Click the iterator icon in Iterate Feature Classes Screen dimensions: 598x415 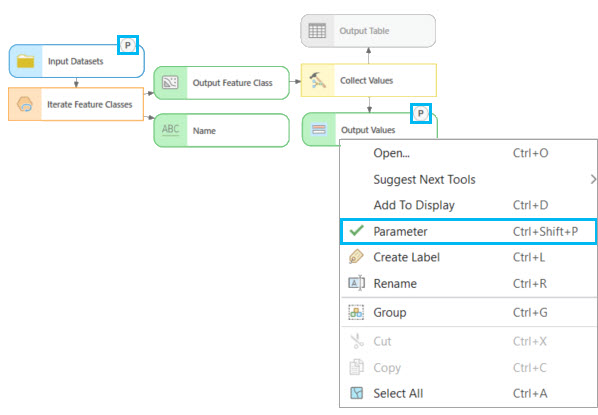25,104
